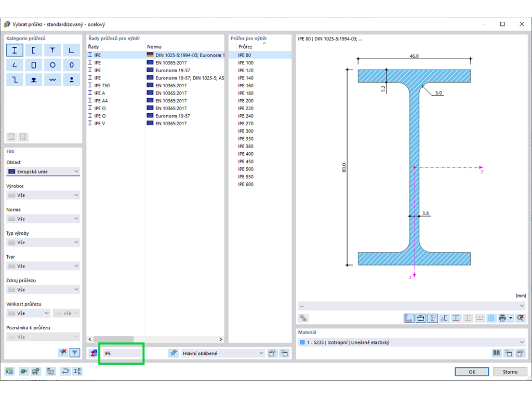
Task: Toggle the filter funnel button
Action: (x=75, y=353)
